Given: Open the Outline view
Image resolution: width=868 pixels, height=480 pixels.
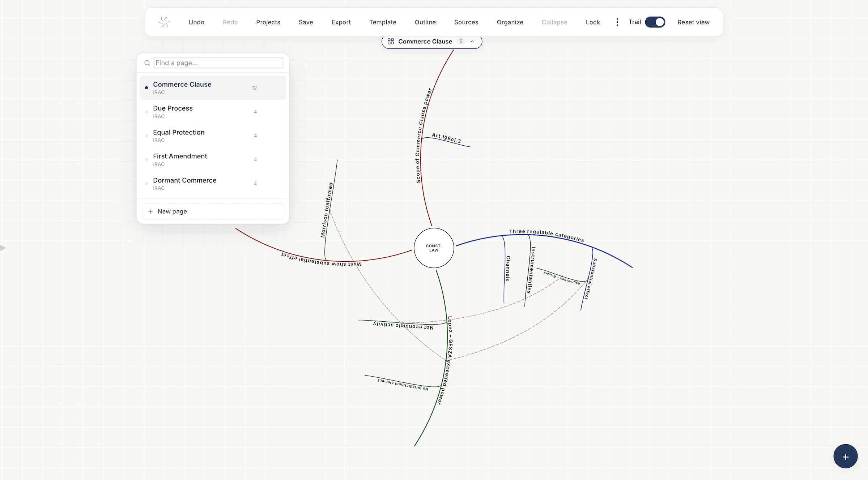Looking at the screenshot, I should click(425, 22).
